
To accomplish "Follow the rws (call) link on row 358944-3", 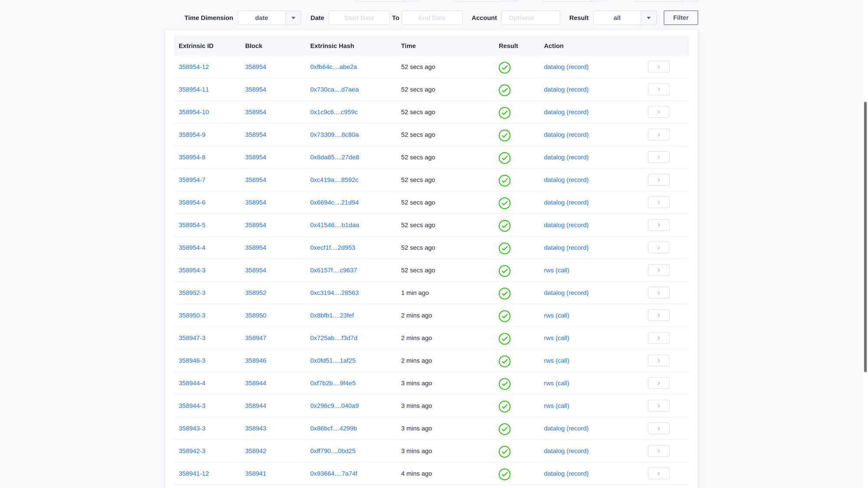I will coord(556,406).
